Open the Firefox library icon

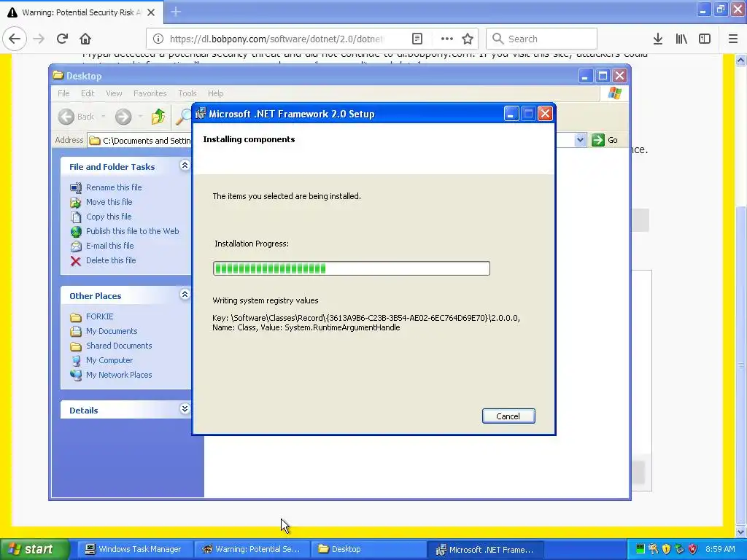681,39
